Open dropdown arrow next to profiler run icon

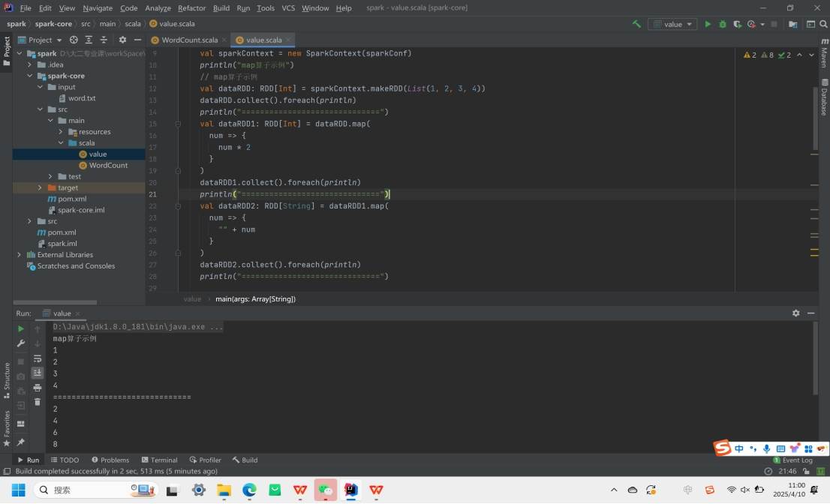[x=762, y=24]
